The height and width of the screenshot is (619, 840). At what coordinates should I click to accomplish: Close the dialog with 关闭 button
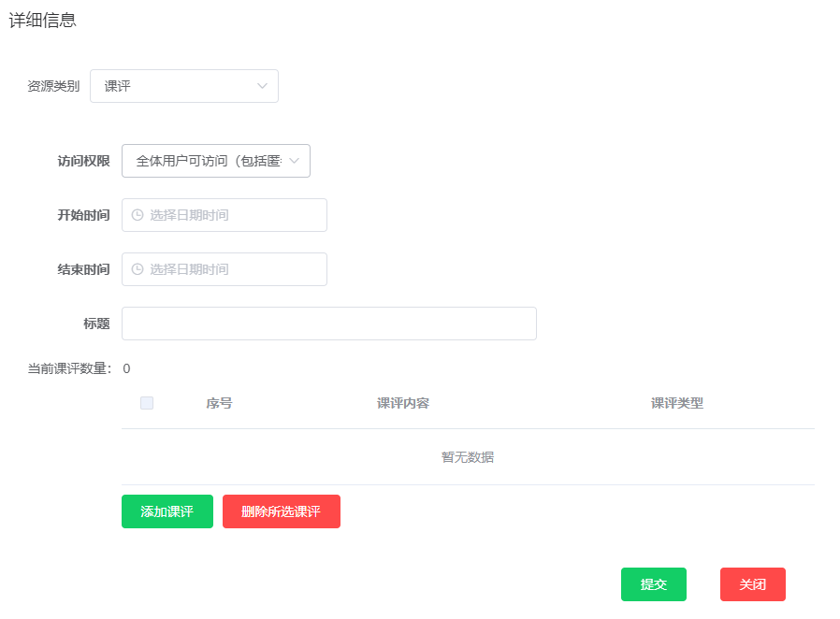coord(752,583)
